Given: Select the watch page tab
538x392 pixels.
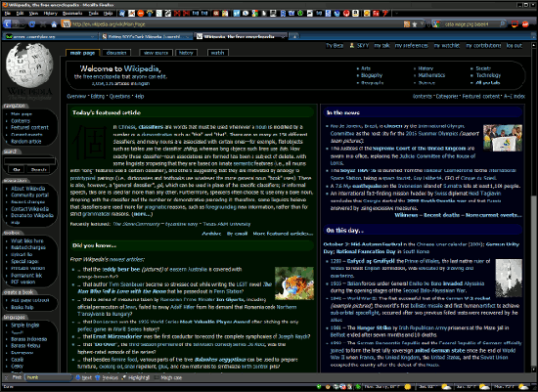Looking at the screenshot, I should tap(217, 53).
